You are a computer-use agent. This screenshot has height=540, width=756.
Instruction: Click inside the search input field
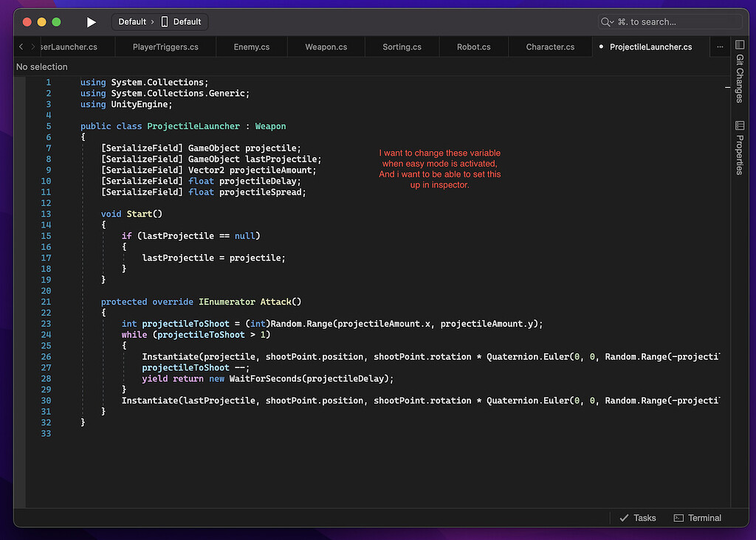click(x=672, y=21)
